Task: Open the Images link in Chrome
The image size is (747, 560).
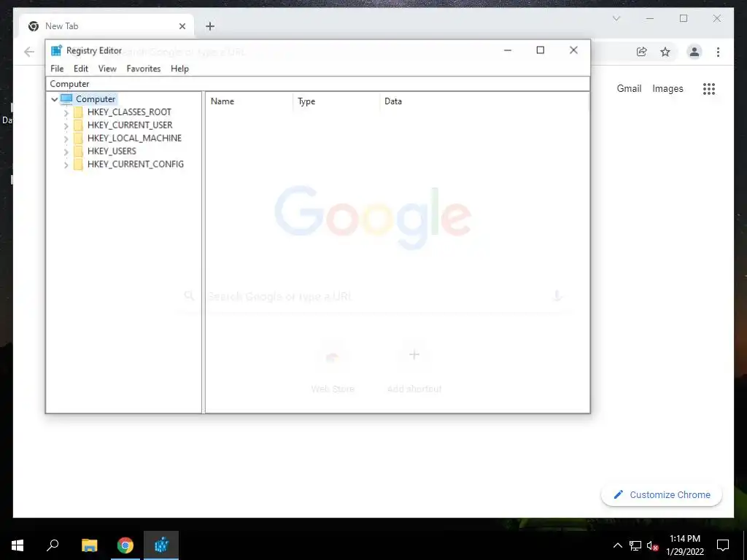Action: click(667, 88)
